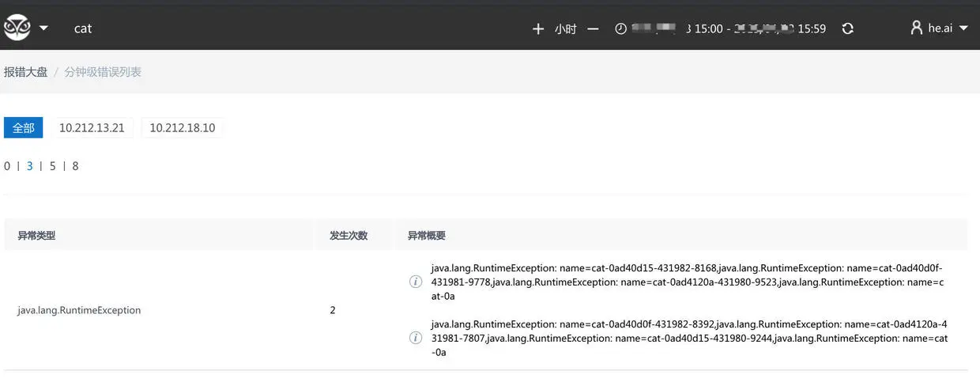Open the he.ai user dropdown arrow
This screenshot has height=390, width=980.
point(963,28)
